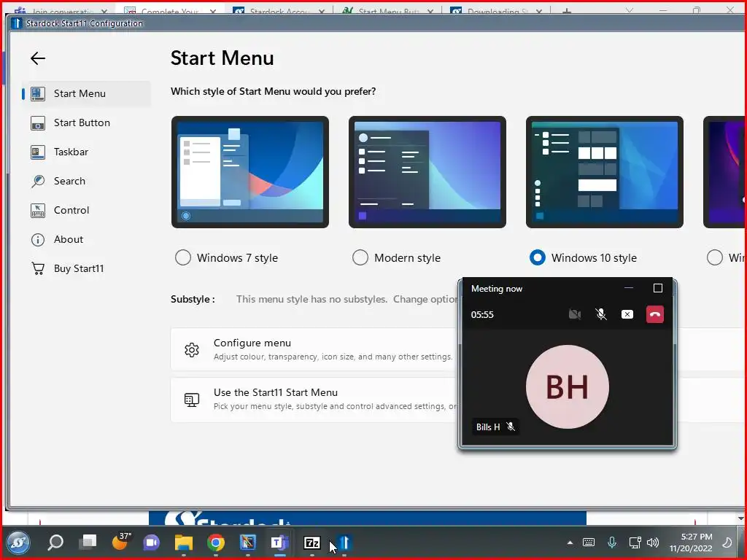Toggle the camera in the Meeting now window
The image size is (747, 560).
tap(575, 314)
